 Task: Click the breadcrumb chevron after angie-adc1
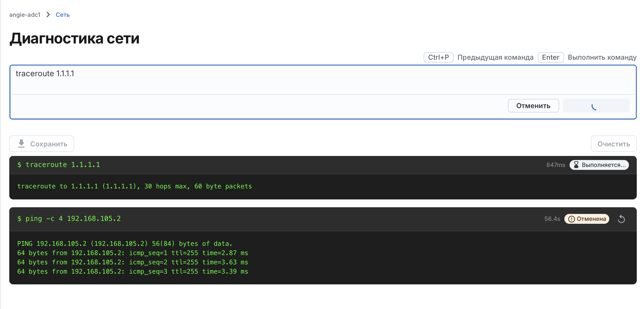(48, 14)
